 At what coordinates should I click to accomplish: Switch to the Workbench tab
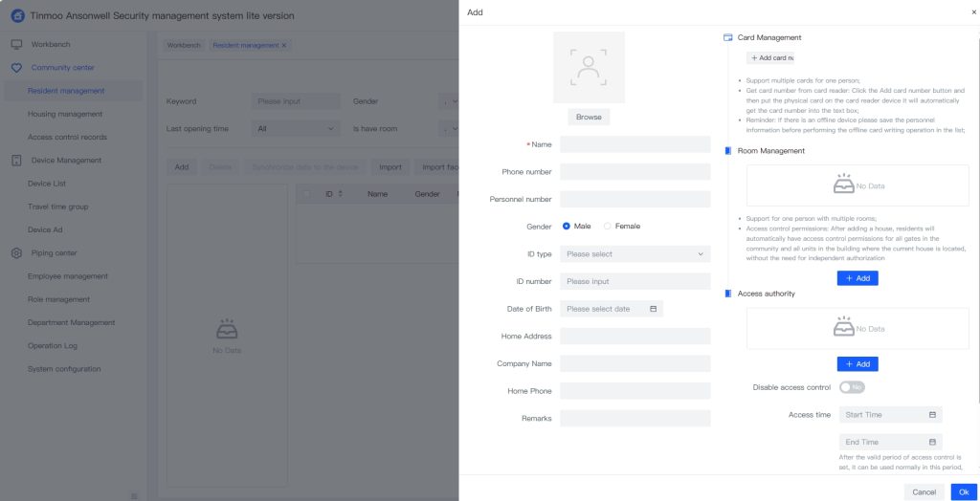pos(184,46)
